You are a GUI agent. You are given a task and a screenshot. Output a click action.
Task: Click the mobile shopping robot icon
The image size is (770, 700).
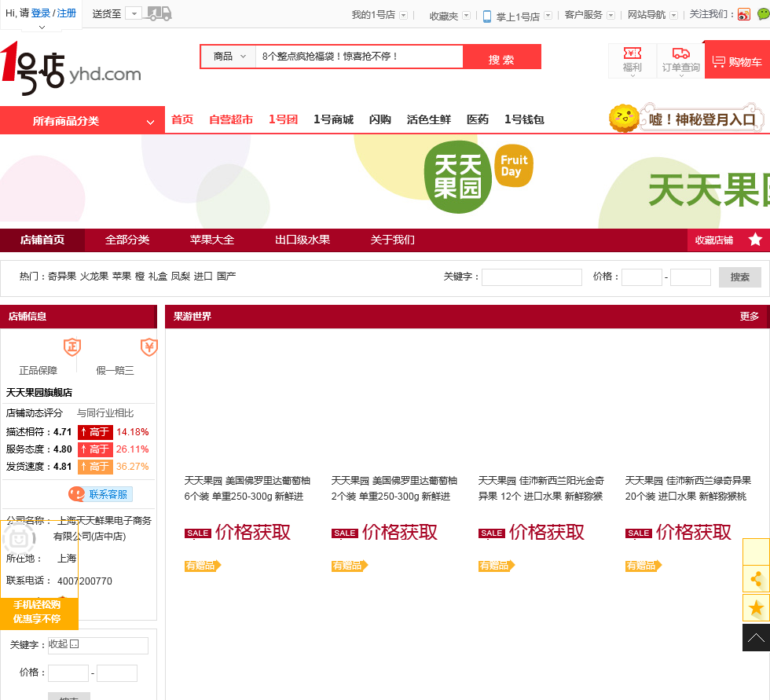tap(19, 539)
